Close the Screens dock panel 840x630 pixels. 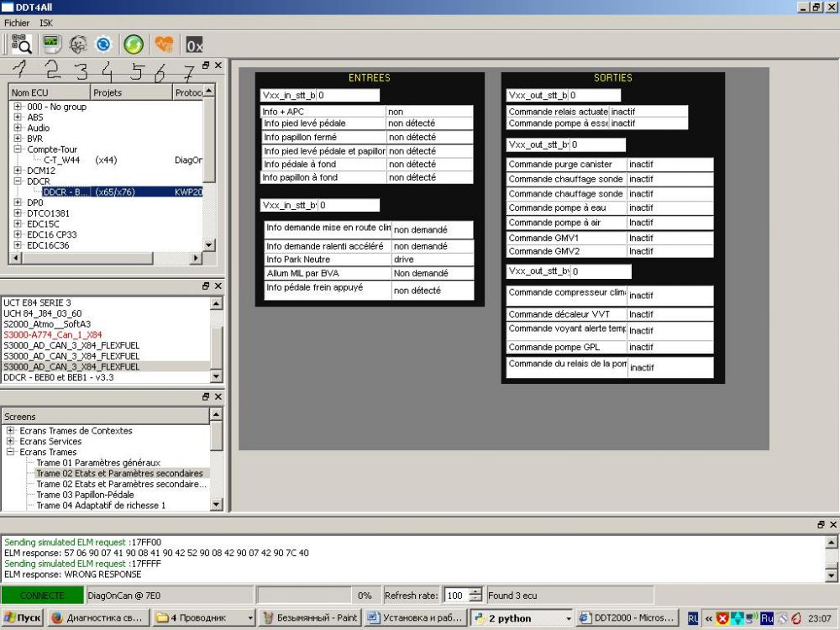(x=218, y=396)
